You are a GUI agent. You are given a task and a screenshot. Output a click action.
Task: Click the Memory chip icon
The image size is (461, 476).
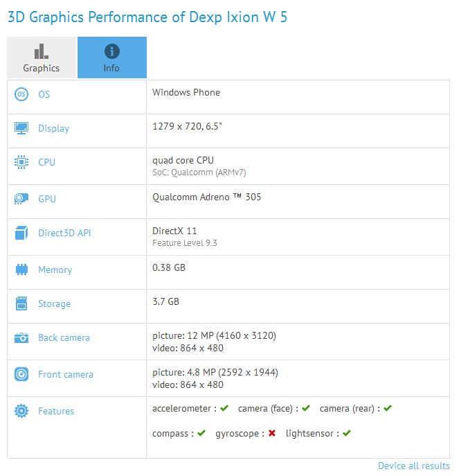click(x=21, y=270)
